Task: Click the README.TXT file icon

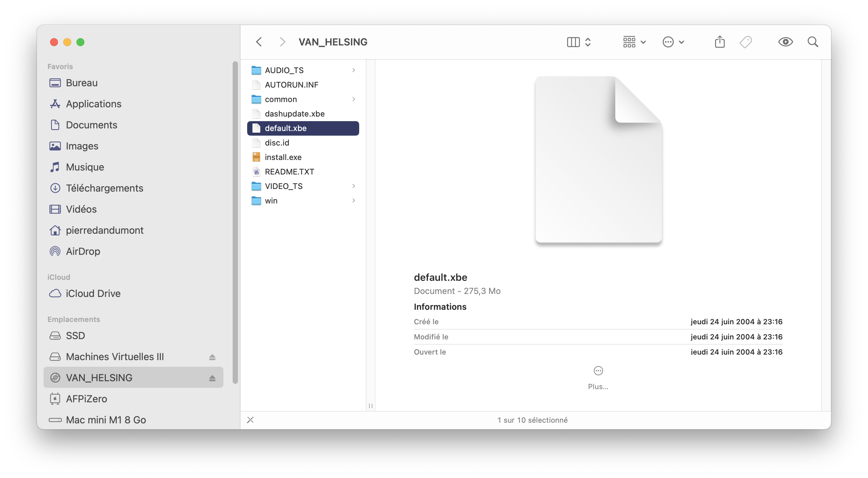Action: 256,172
